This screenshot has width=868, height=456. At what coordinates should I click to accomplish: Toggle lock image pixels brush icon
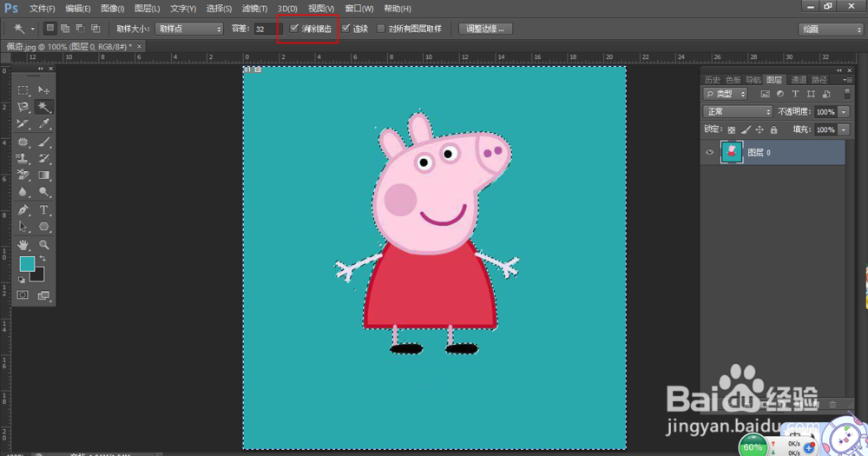[x=746, y=129]
